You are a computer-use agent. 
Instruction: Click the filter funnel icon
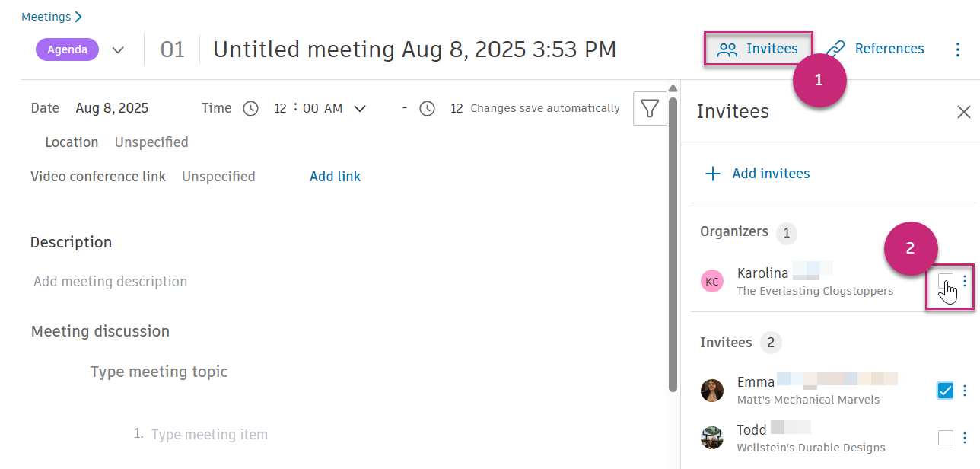649,109
